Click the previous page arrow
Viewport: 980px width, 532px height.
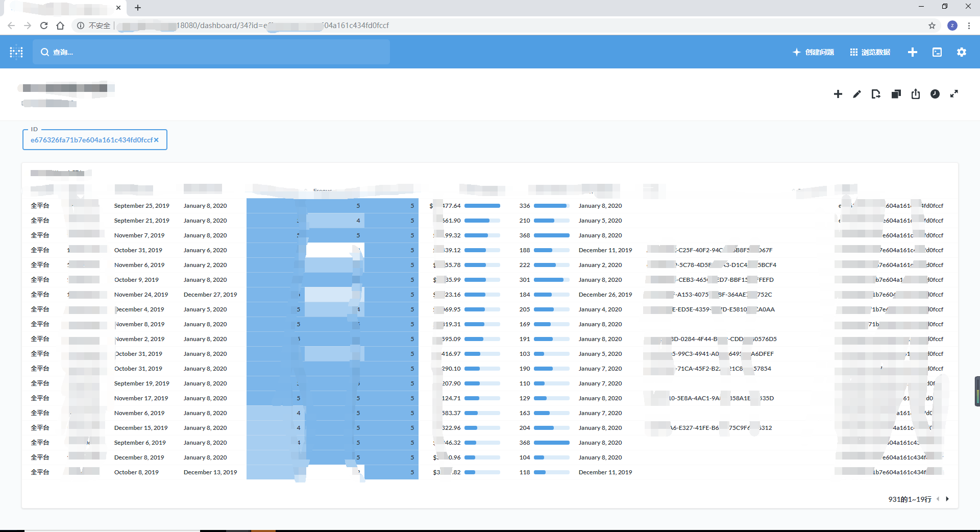click(x=938, y=499)
